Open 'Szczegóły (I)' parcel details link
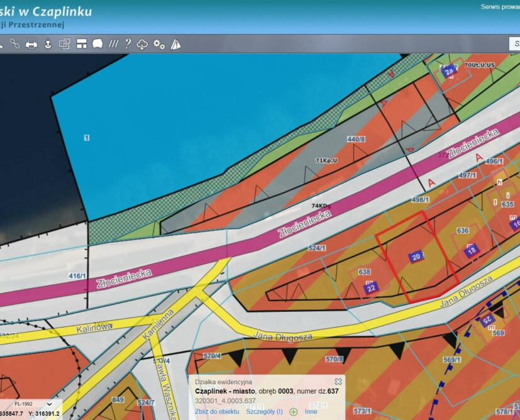 (x=264, y=412)
